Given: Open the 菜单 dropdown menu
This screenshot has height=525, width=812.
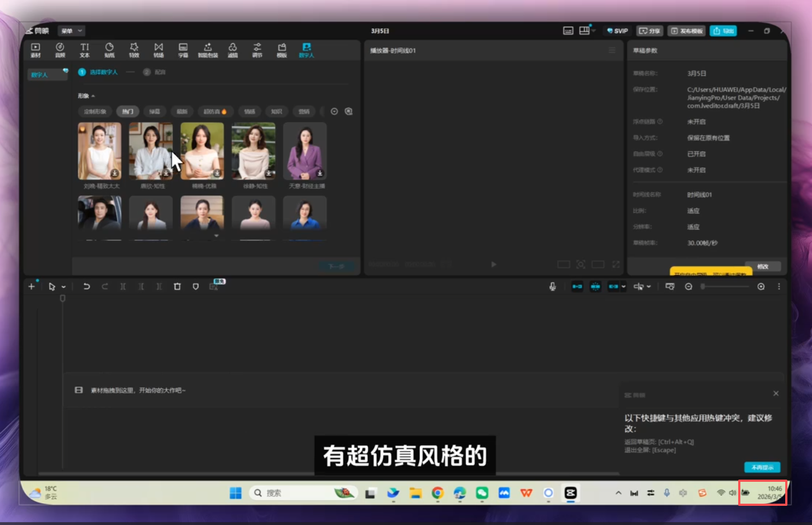Looking at the screenshot, I should pyautogui.click(x=72, y=31).
